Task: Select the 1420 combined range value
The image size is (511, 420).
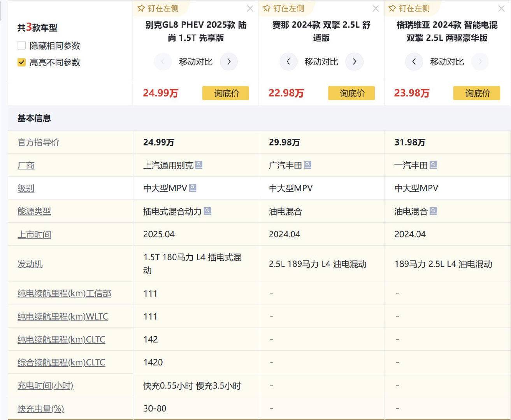Action: (x=153, y=362)
